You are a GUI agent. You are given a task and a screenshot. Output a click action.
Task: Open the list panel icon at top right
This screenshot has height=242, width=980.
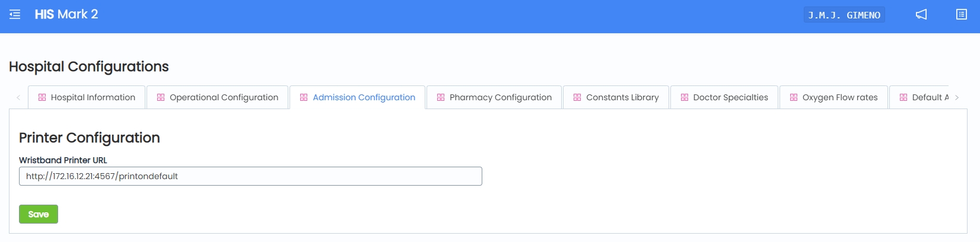[x=962, y=15]
